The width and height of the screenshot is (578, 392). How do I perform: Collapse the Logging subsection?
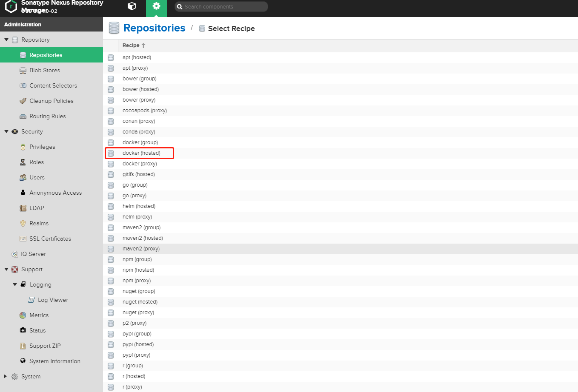point(15,284)
